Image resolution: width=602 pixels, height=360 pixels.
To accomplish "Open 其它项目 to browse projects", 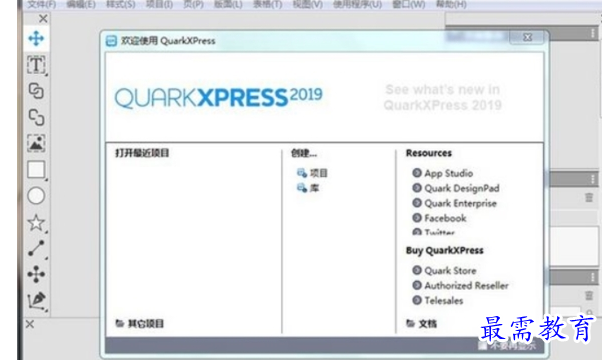I will coord(140,324).
